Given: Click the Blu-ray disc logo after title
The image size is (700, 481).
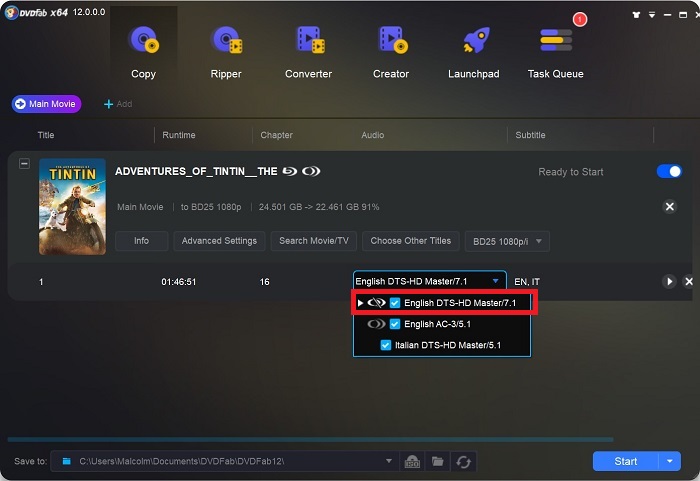Looking at the screenshot, I should coord(290,171).
